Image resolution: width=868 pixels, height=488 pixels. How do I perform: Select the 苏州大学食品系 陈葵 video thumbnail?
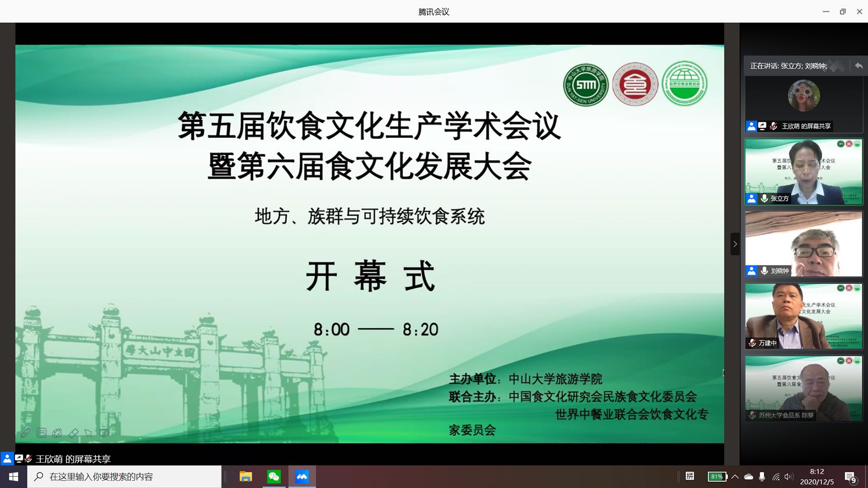(x=803, y=388)
